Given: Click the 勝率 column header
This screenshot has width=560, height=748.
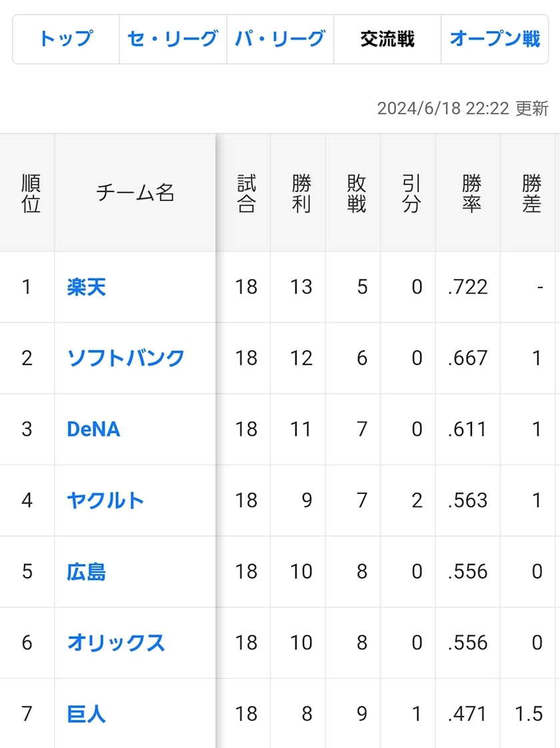Looking at the screenshot, I should point(471,194).
